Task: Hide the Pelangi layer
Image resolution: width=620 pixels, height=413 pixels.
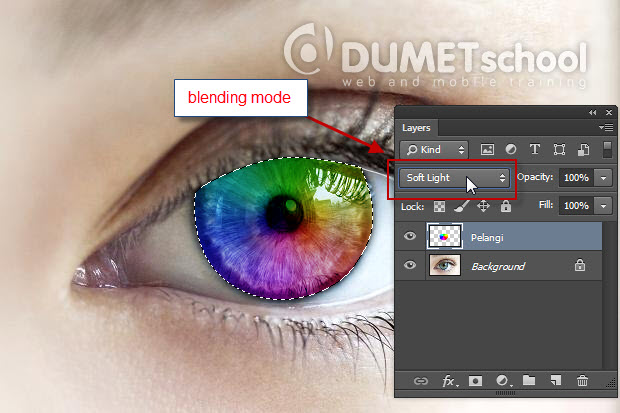Action: click(x=410, y=236)
